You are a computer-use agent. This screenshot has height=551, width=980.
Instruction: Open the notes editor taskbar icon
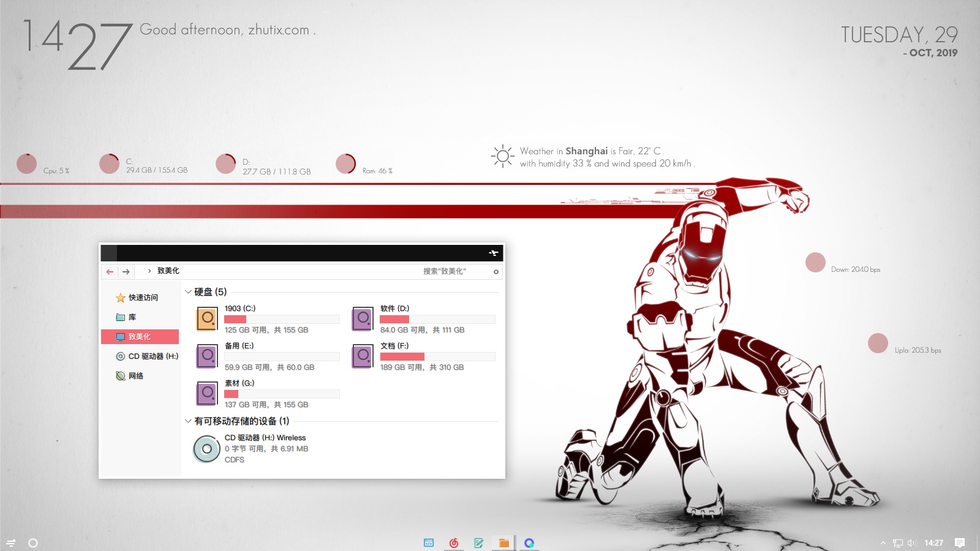(x=479, y=543)
